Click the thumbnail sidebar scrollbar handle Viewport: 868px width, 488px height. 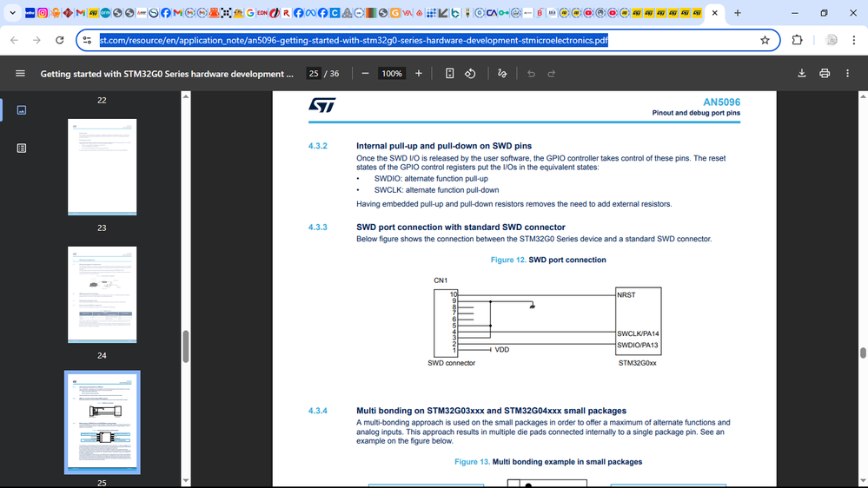[185, 346]
